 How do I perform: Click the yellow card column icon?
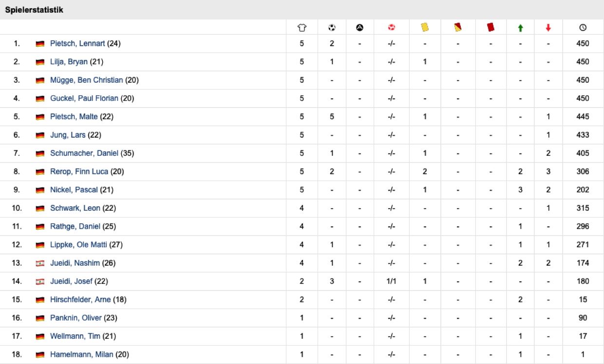(425, 28)
